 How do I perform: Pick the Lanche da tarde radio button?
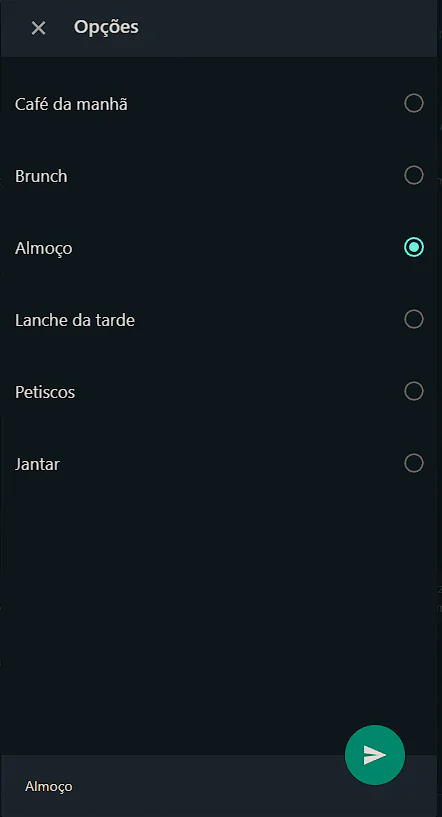click(x=414, y=319)
